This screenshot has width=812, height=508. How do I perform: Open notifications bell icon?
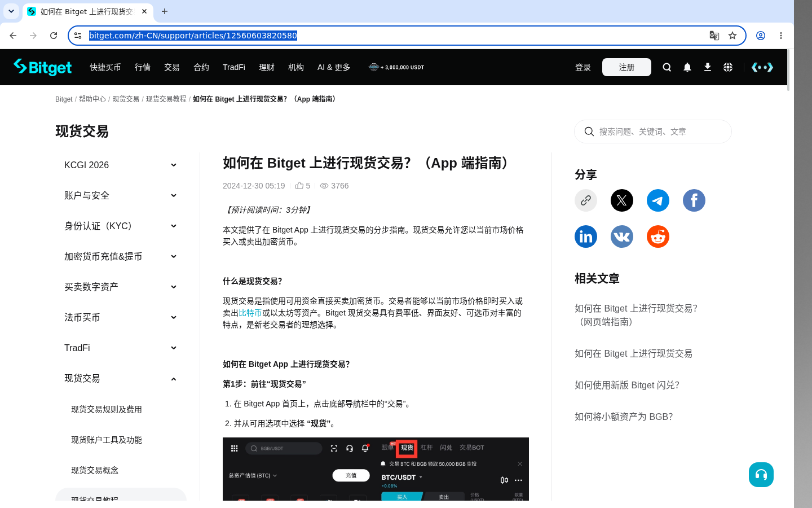point(687,67)
